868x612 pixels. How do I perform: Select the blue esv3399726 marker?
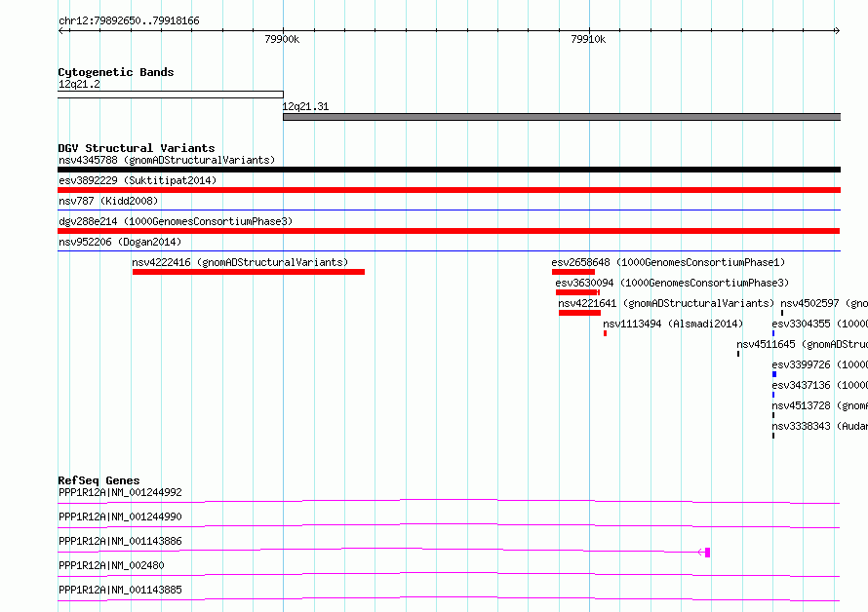[774, 374]
